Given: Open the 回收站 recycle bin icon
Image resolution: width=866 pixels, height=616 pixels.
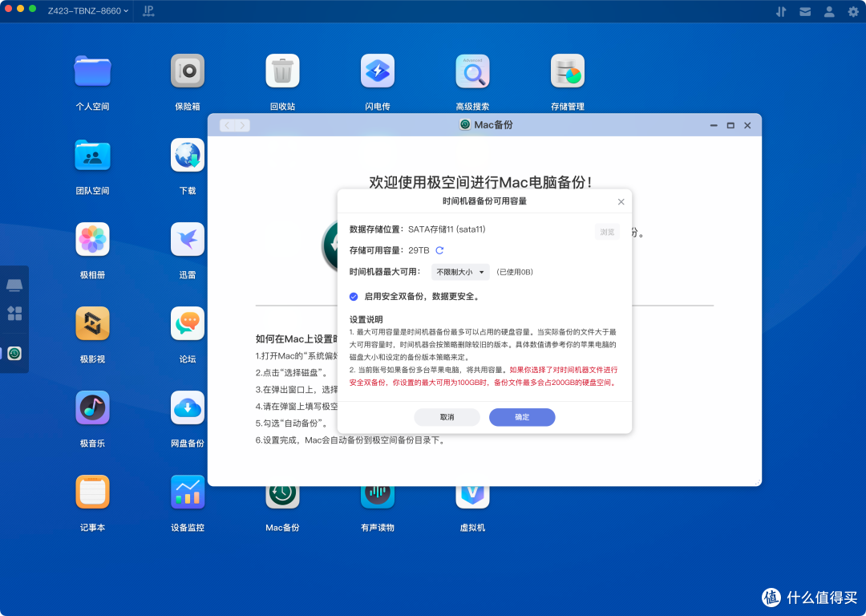Looking at the screenshot, I should 282,71.
